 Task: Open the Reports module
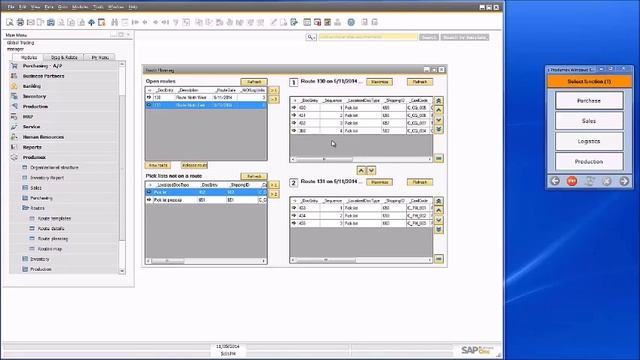tap(32, 147)
